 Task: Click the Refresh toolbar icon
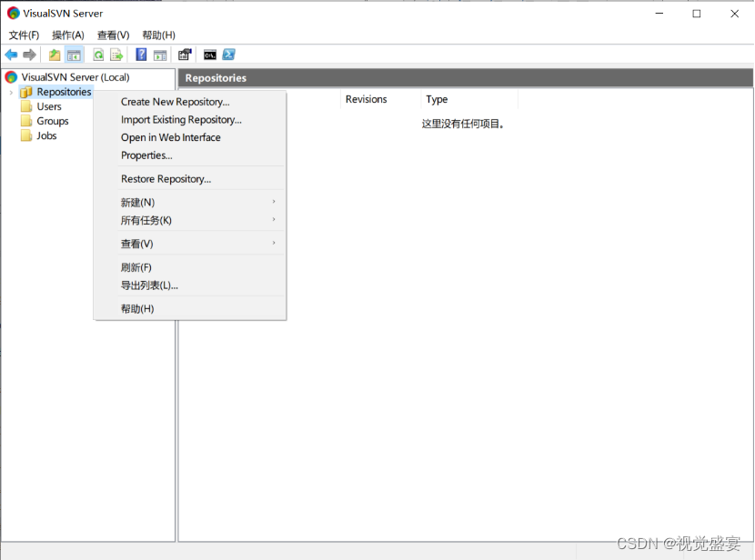point(98,55)
